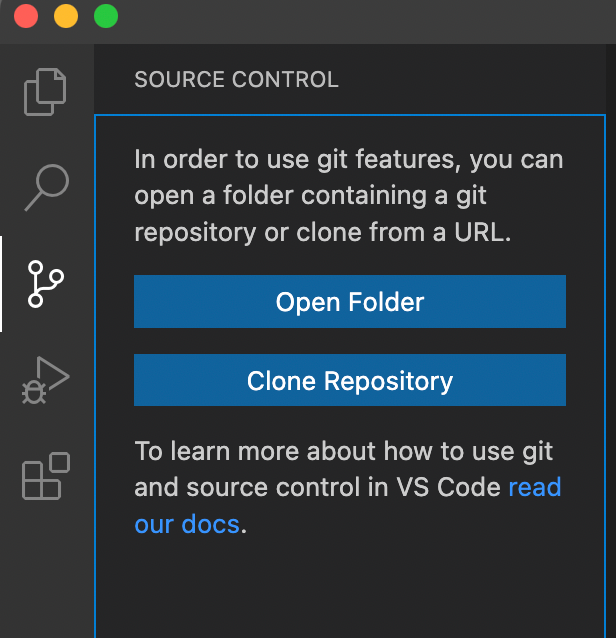The height and width of the screenshot is (638, 616).
Task: Click the SOURCE CONTROL panel title
Action: (236, 79)
